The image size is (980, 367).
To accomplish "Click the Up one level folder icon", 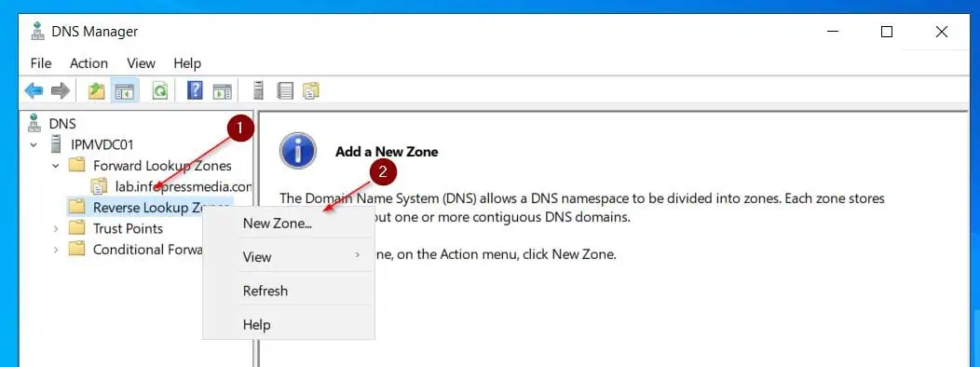I will [96, 91].
